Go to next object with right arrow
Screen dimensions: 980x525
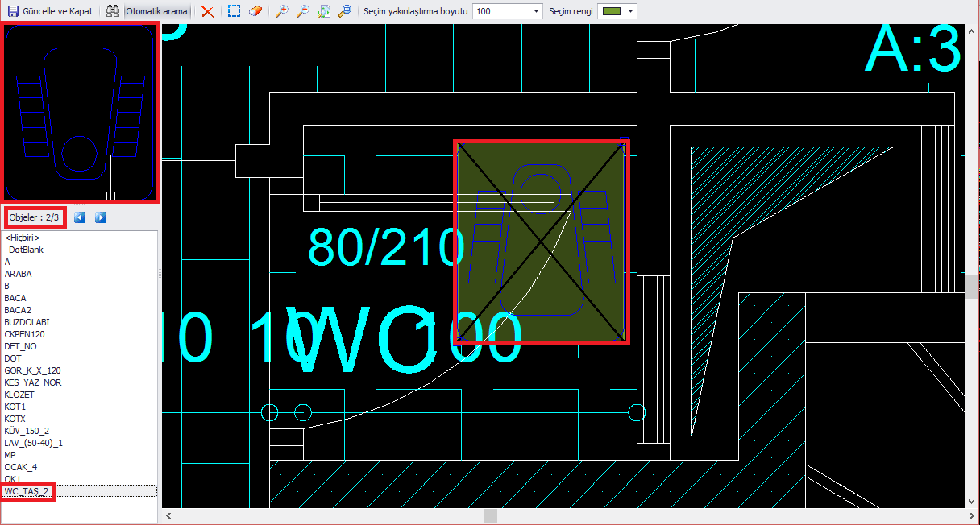pos(99,217)
